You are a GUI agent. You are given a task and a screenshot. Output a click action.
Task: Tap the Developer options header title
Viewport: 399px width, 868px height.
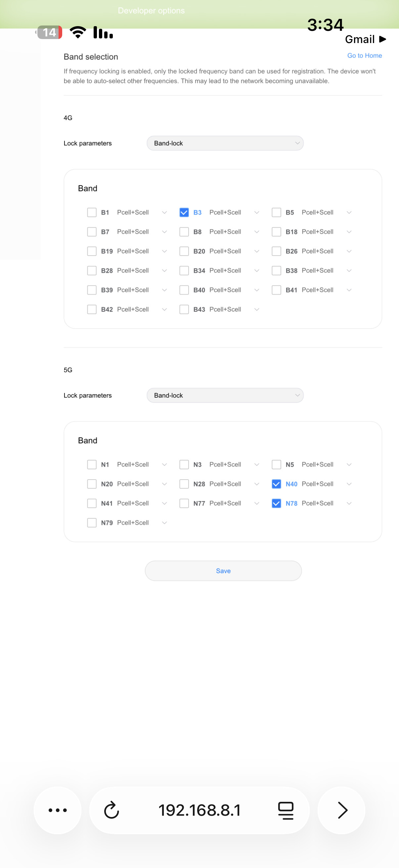151,11
